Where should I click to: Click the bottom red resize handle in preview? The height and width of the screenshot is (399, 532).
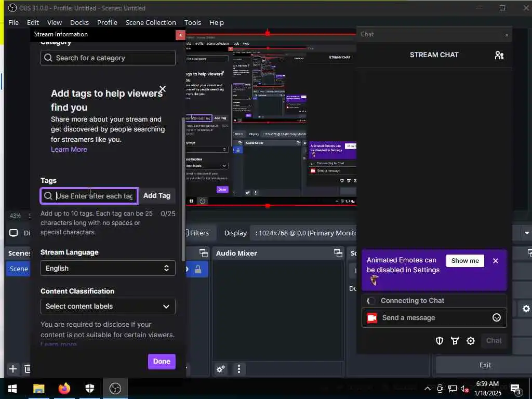coord(268,206)
